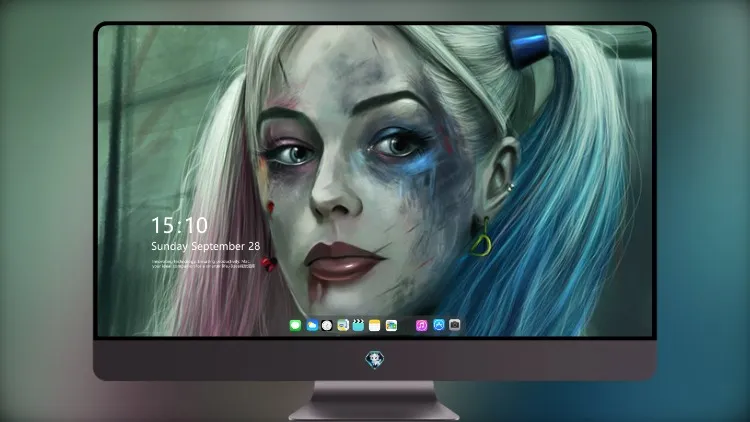The height and width of the screenshot is (422, 750).
Task: Open the Maps app in the dock
Action: 342,325
